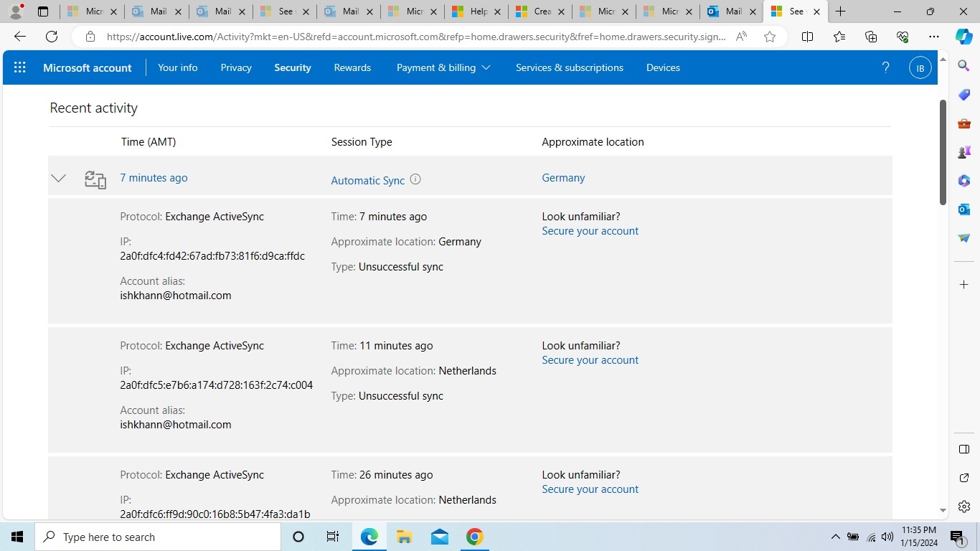The height and width of the screenshot is (551, 980).
Task: Open the Rewards page
Action: (x=352, y=67)
